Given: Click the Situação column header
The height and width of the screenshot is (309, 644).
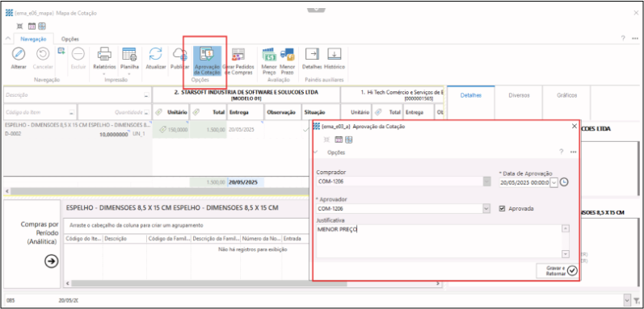Looking at the screenshot, I should pyautogui.click(x=321, y=112).
